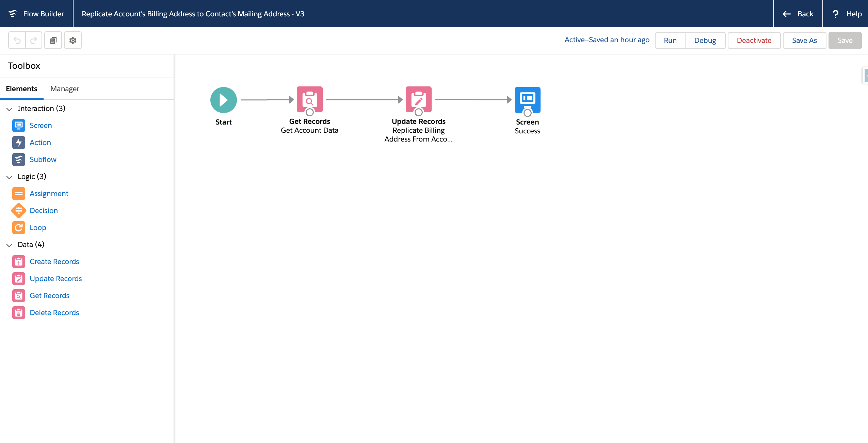Image resolution: width=868 pixels, height=443 pixels.
Task: Switch to the Manager tab
Action: (64, 88)
